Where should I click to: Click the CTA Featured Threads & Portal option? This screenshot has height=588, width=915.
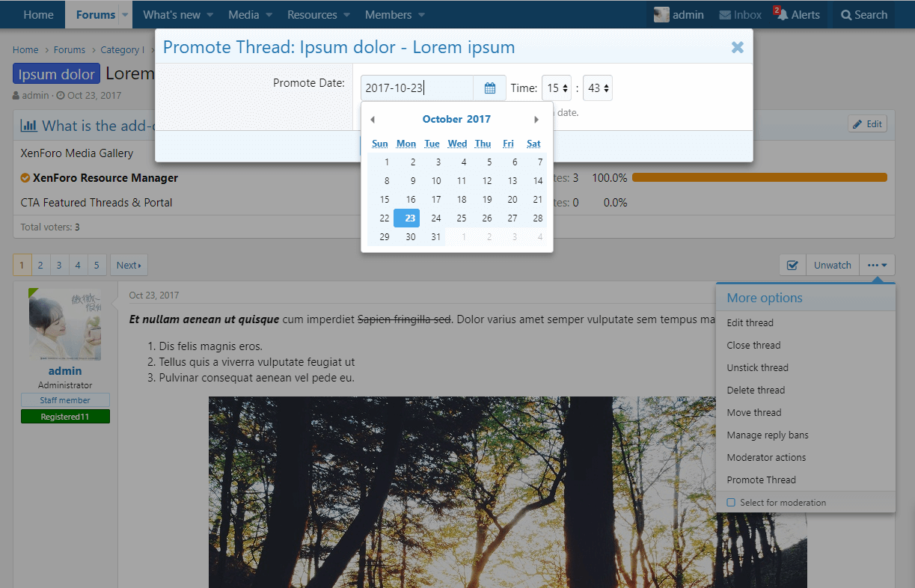[x=97, y=203]
